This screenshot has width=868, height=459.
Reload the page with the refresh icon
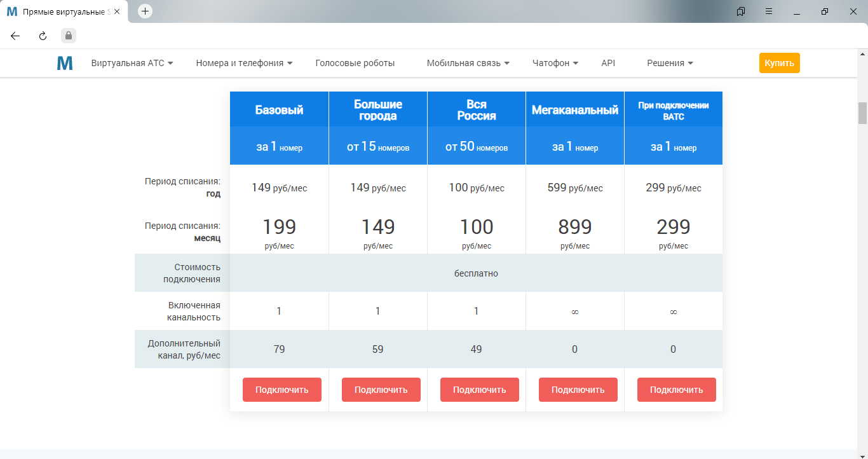point(43,36)
